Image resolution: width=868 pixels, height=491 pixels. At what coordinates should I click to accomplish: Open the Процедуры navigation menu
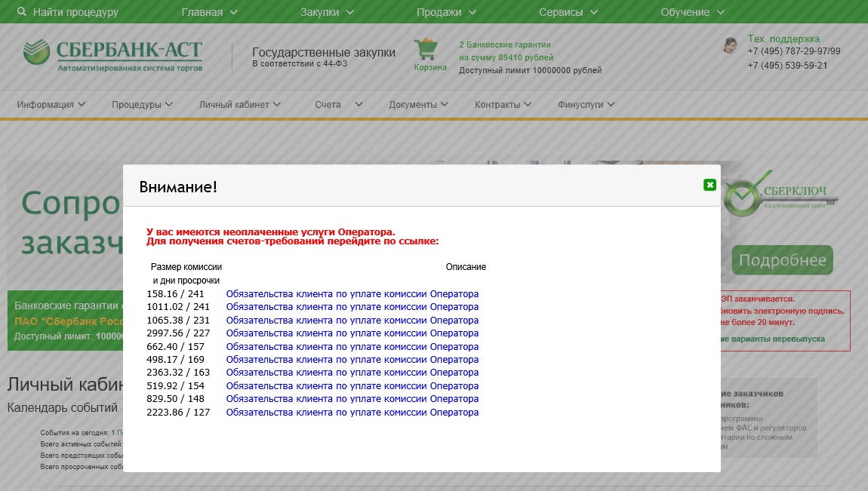pos(142,105)
